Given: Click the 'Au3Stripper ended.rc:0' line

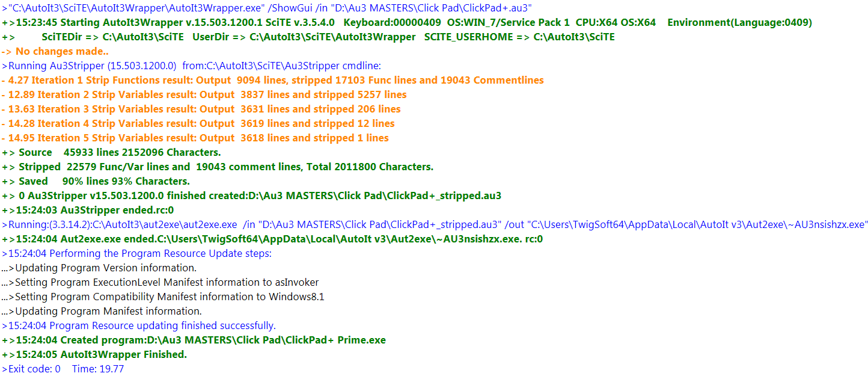Looking at the screenshot, I should coord(88,210).
